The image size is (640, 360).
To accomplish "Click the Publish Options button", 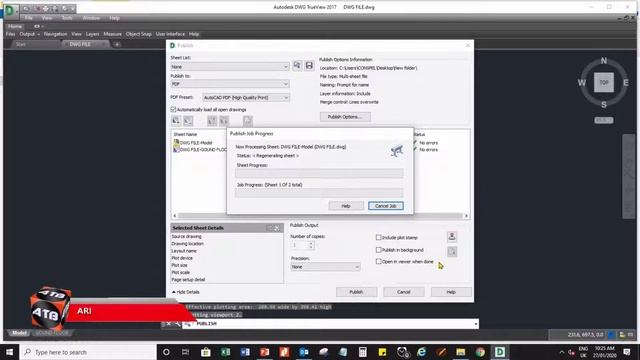I will coord(345,117).
